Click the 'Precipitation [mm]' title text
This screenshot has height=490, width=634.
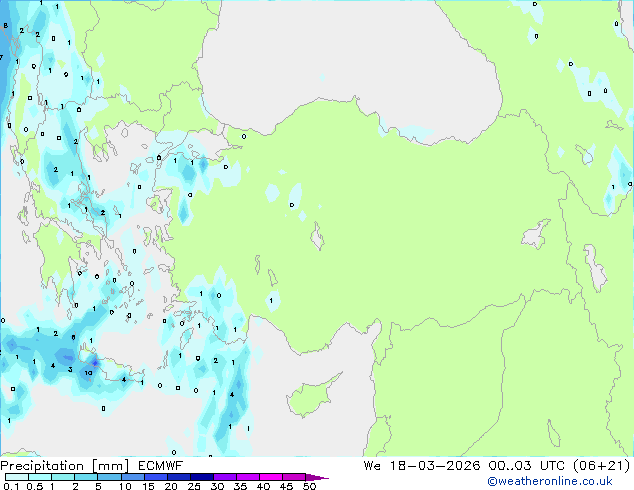(65, 466)
